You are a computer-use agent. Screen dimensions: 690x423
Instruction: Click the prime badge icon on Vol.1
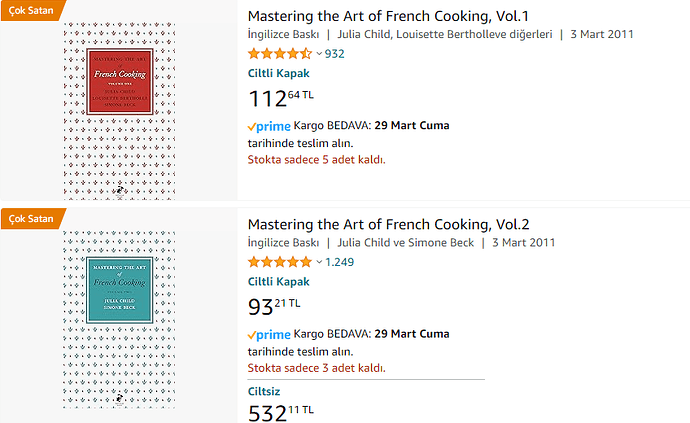[269, 126]
